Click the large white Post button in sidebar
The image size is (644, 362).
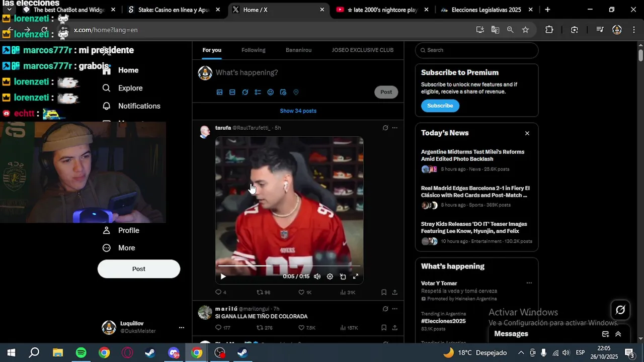(139, 269)
